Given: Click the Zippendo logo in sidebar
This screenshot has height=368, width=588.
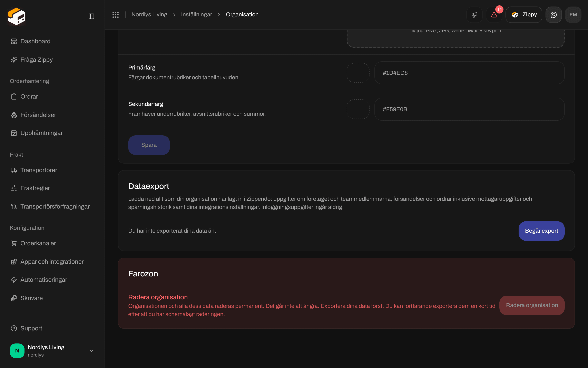Looking at the screenshot, I should point(16,16).
